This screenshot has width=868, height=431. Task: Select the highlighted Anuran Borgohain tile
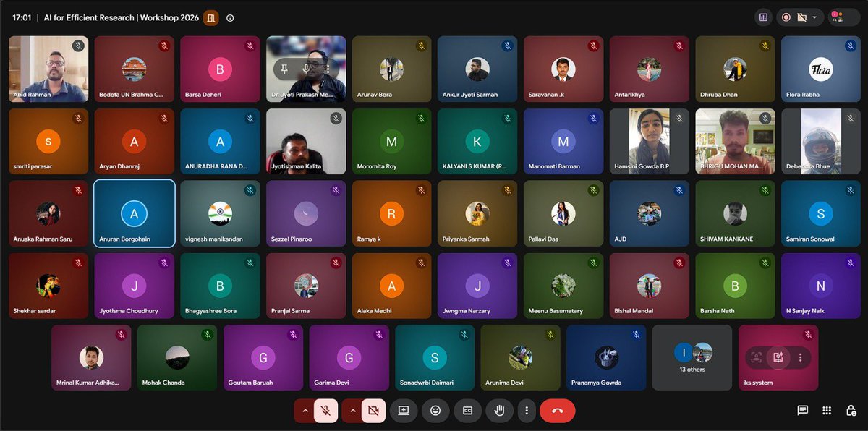[135, 213]
